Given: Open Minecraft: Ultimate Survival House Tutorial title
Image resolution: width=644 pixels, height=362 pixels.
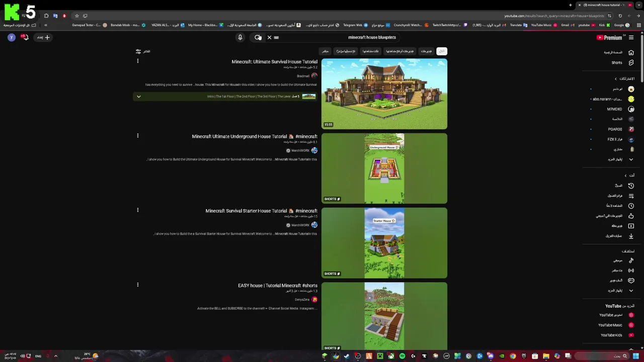Looking at the screenshot, I should (274, 62).
